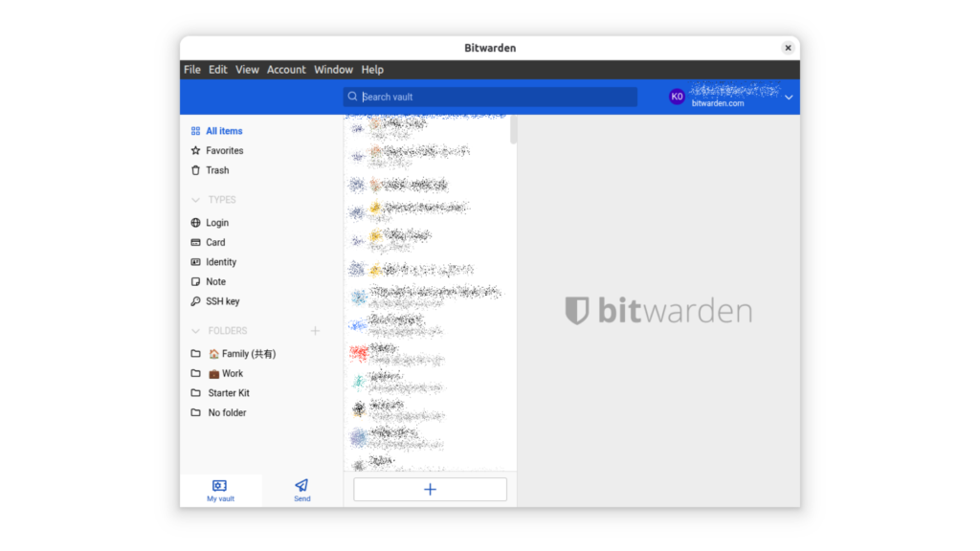The width and height of the screenshot is (980, 551).
Task: Open the Edit menu
Action: [x=217, y=69]
